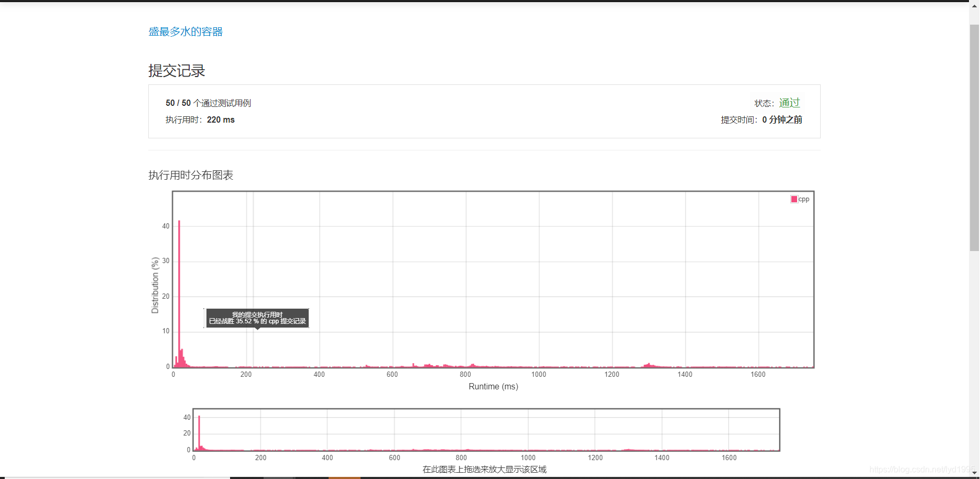The width and height of the screenshot is (980, 479).
Task: Click the cpp legend color swatch
Action: click(794, 199)
